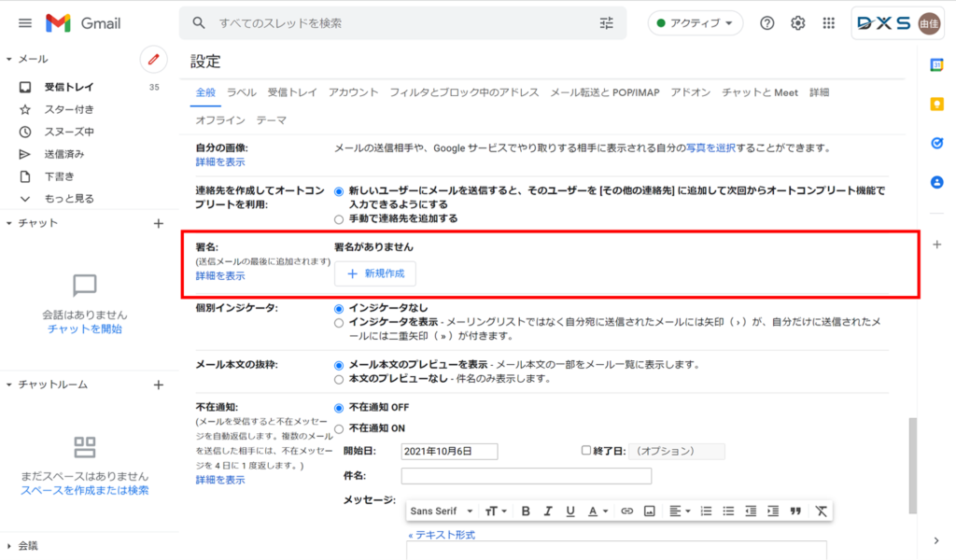Open text size dropdown
The height and width of the screenshot is (560, 956).
(x=496, y=511)
